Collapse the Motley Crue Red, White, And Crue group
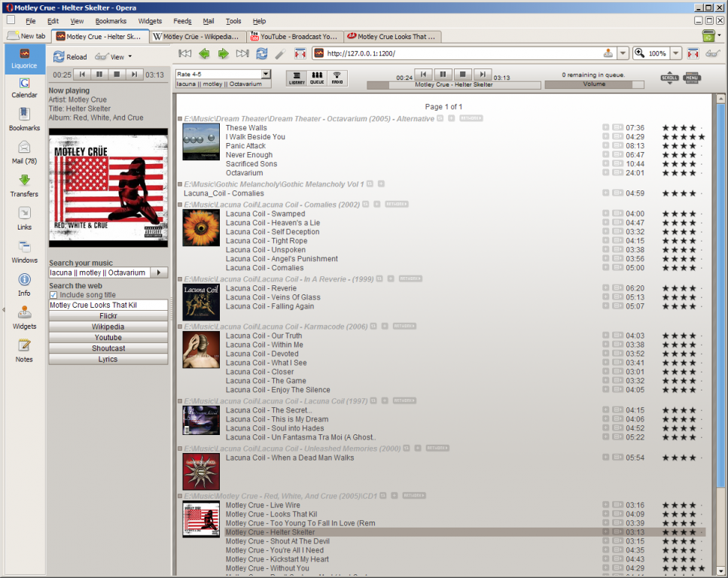 180,496
